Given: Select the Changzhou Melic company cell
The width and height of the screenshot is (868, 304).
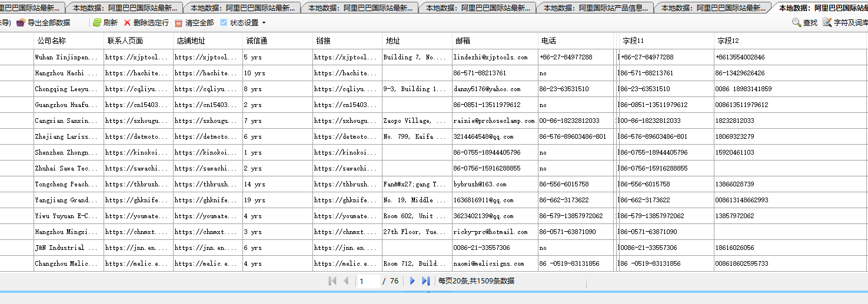Looking at the screenshot, I should click(69, 264).
